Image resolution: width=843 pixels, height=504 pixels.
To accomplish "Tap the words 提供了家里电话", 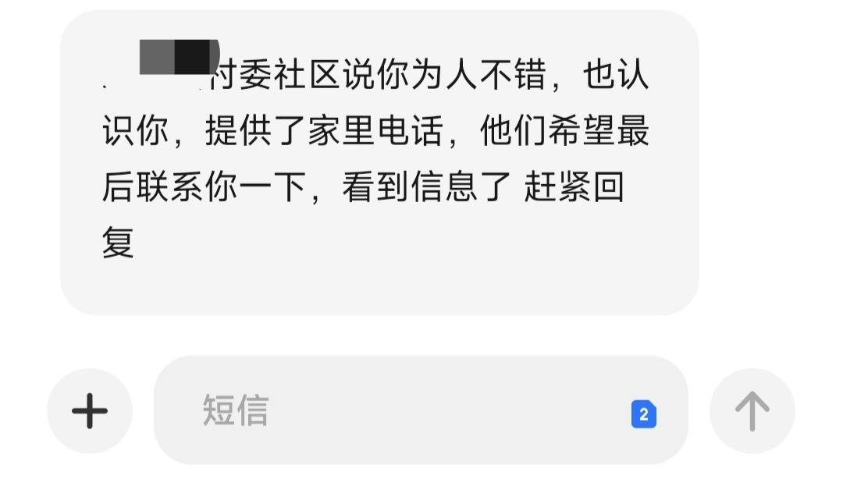I will (x=324, y=130).
